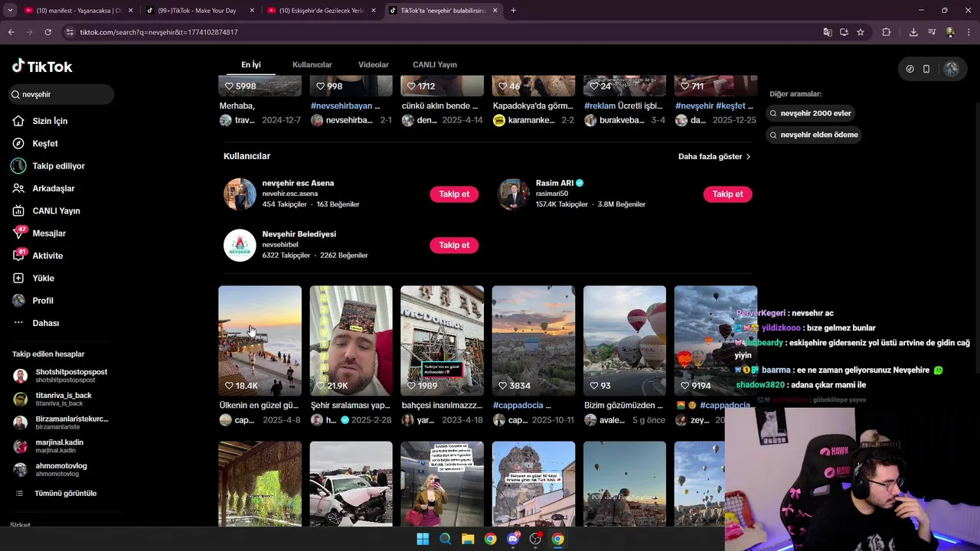Open Windows Start menu
The height and width of the screenshot is (551, 980).
click(x=423, y=539)
